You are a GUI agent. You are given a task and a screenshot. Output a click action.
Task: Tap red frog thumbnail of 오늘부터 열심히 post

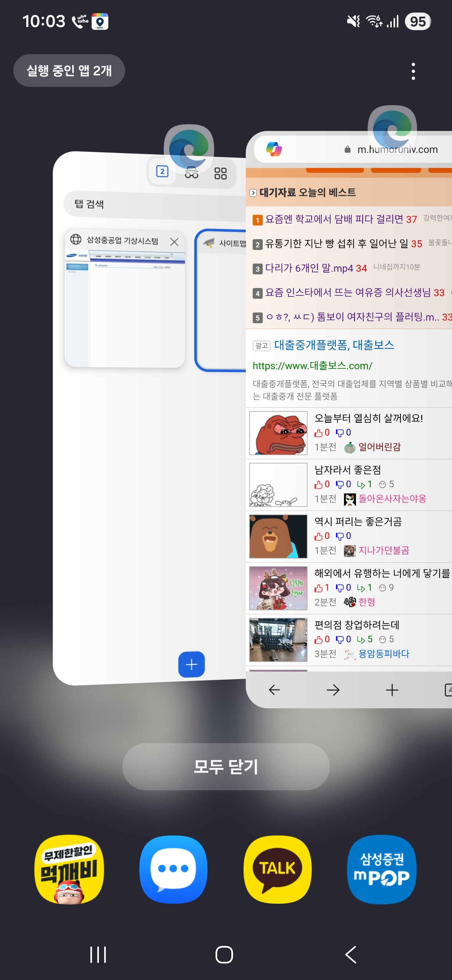coord(278,433)
